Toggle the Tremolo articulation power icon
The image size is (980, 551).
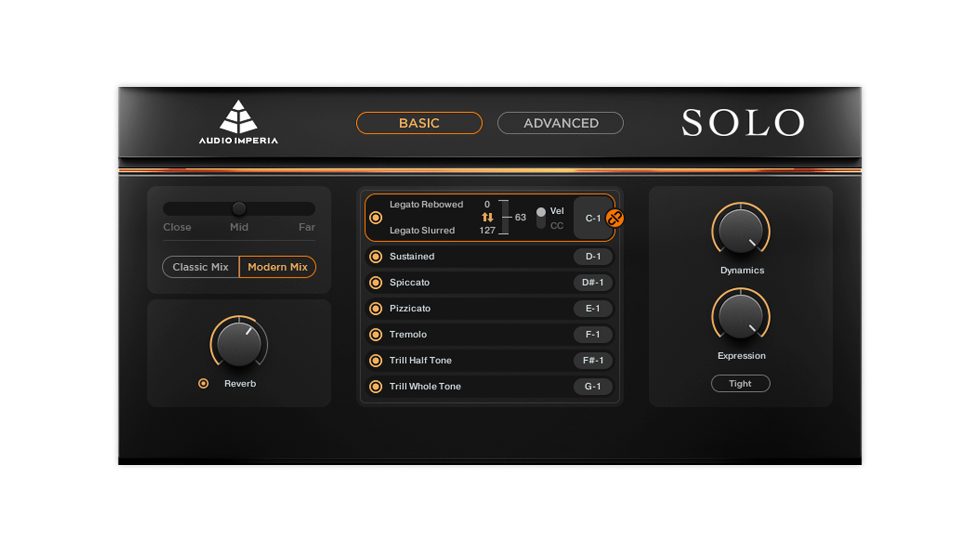point(376,335)
